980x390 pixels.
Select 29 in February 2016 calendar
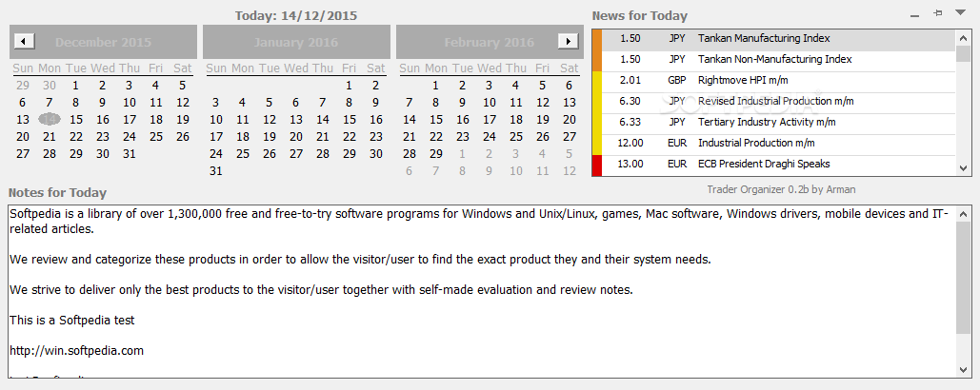click(x=436, y=153)
